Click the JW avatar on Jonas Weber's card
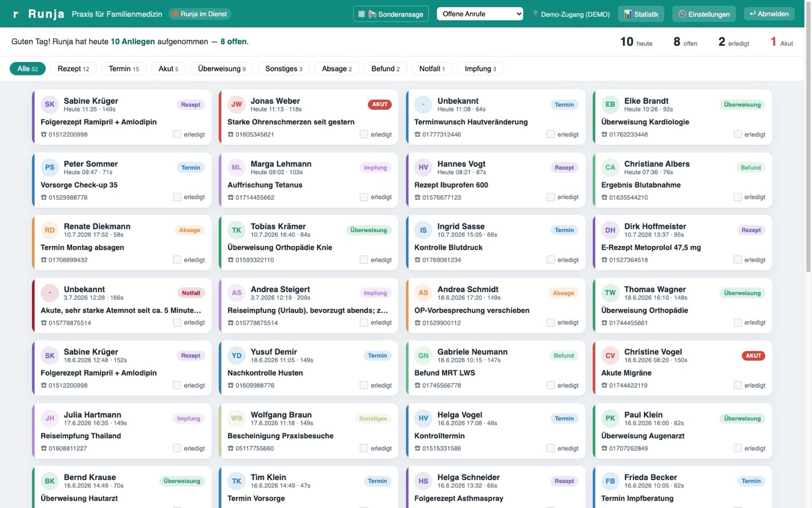The width and height of the screenshot is (812, 508). (x=237, y=105)
